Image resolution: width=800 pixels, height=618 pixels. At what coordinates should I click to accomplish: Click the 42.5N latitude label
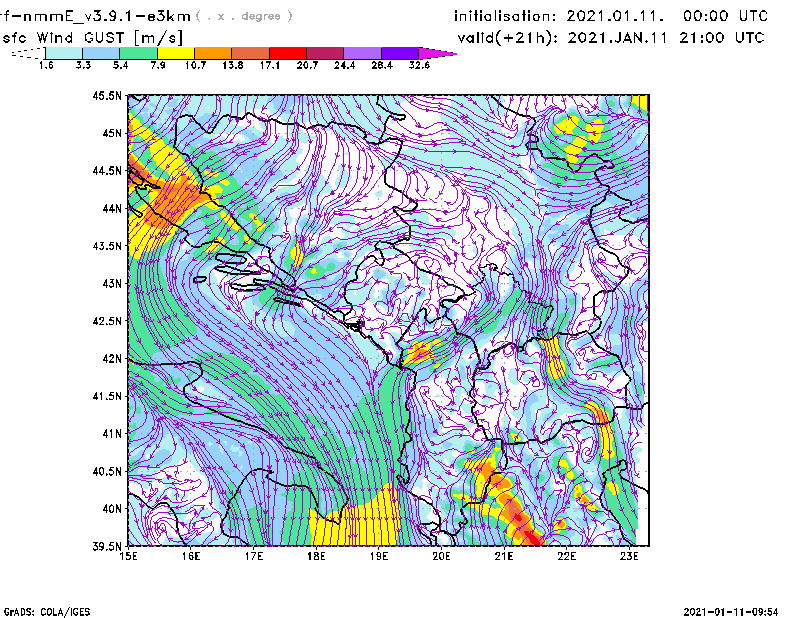(x=107, y=321)
